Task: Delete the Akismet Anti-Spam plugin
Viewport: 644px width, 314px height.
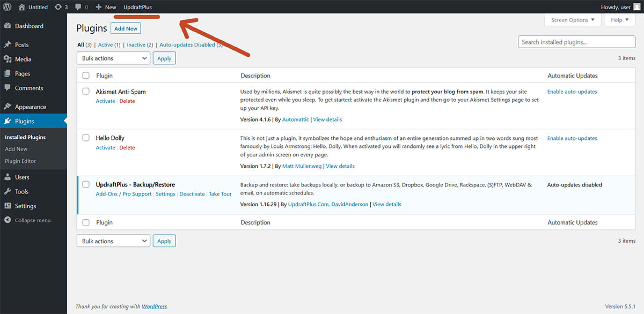Action: [x=127, y=101]
